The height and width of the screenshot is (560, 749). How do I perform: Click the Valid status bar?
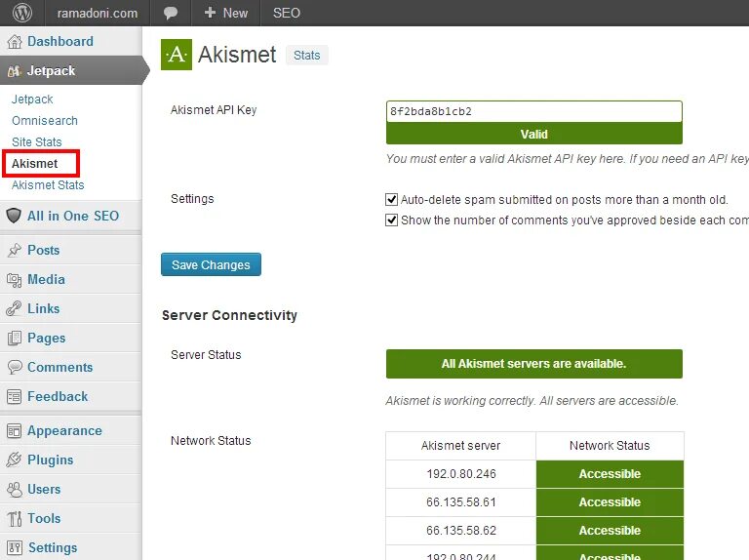(x=534, y=134)
